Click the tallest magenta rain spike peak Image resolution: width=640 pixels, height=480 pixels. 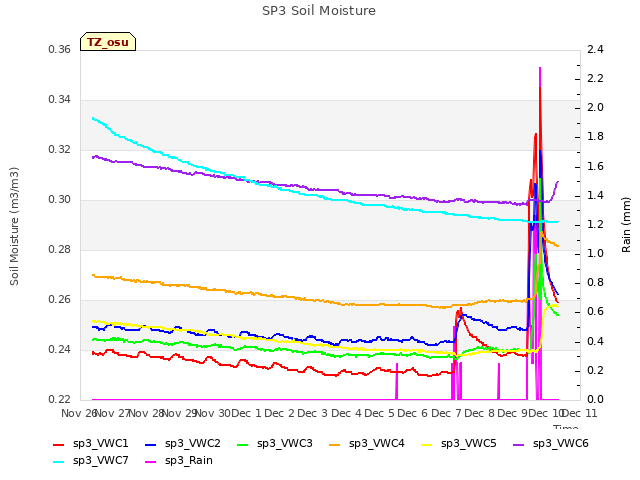(x=540, y=69)
